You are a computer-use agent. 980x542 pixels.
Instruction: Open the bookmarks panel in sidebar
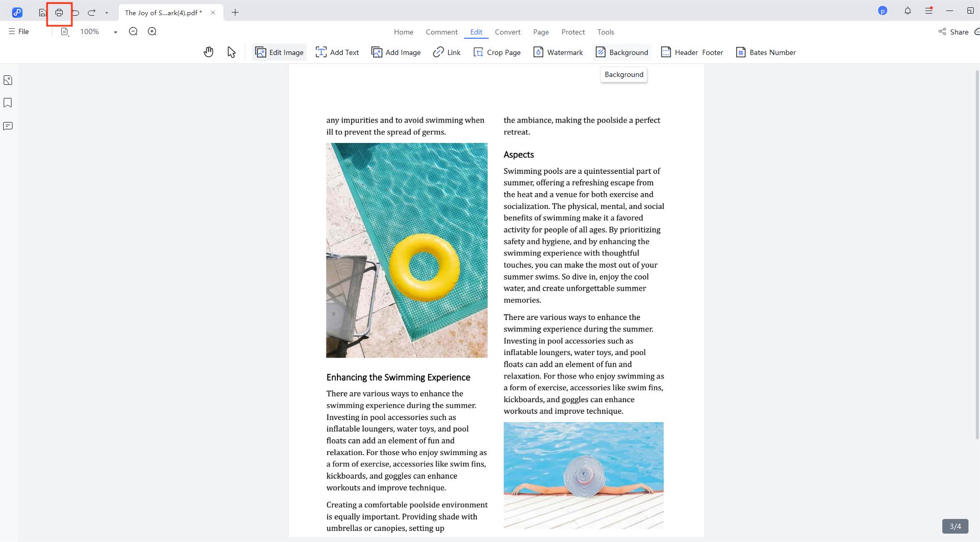tap(8, 103)
